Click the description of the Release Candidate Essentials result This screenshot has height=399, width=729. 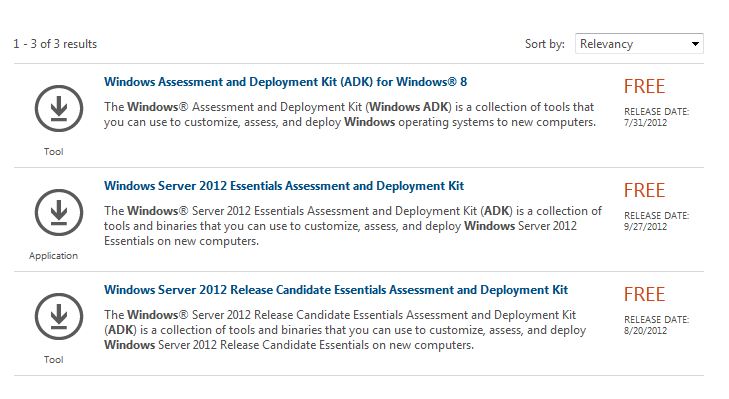tap(345, 330)
